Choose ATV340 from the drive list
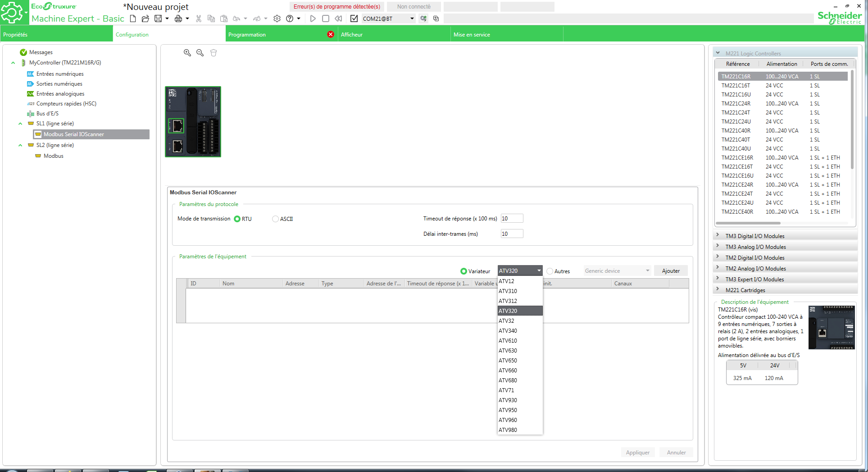The image size is (868, 472). click(508, 331)
